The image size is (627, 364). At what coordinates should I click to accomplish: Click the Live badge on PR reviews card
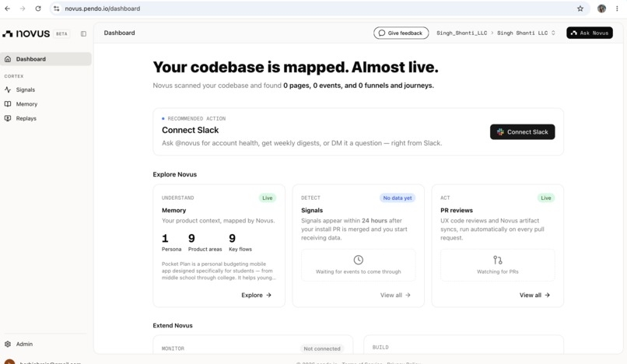pos(546,198)
